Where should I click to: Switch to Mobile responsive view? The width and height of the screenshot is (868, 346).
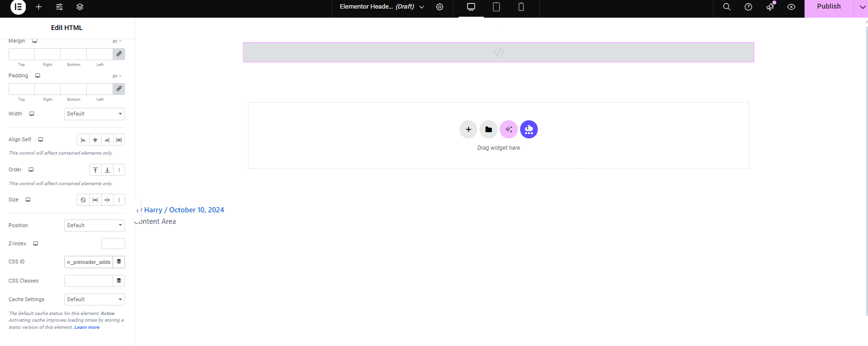tap(521, 7)
